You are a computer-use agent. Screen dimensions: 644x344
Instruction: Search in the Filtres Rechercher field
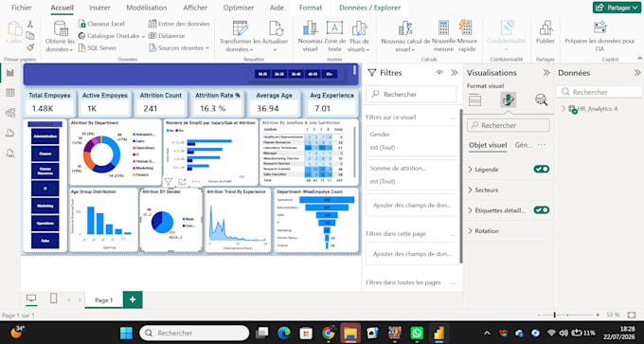tap(411, 94)
